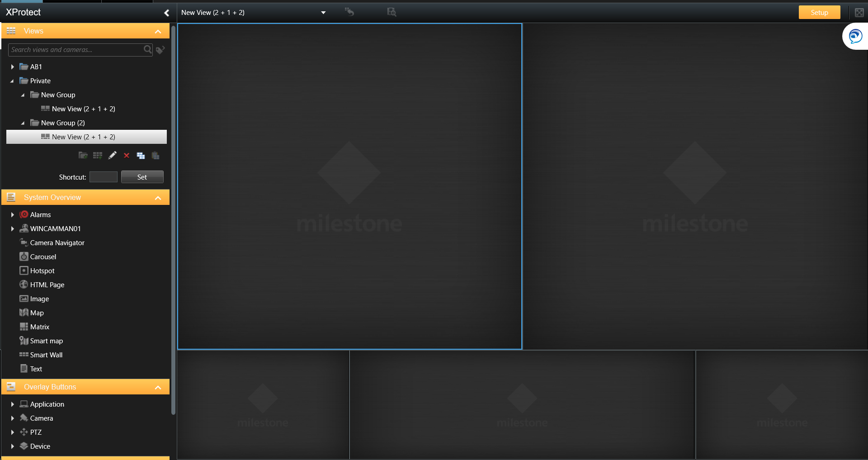Image resolution: width=868 pixels, height=460 pixels.
Task: Select the top-left highlighted view slot
Action: pos(349,186)
